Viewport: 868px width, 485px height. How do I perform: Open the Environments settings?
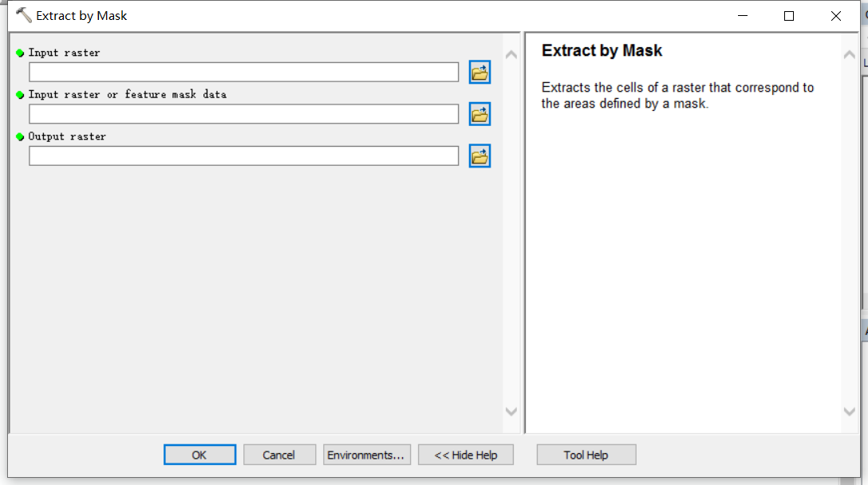pyautogui.click(x=366, y=455)
